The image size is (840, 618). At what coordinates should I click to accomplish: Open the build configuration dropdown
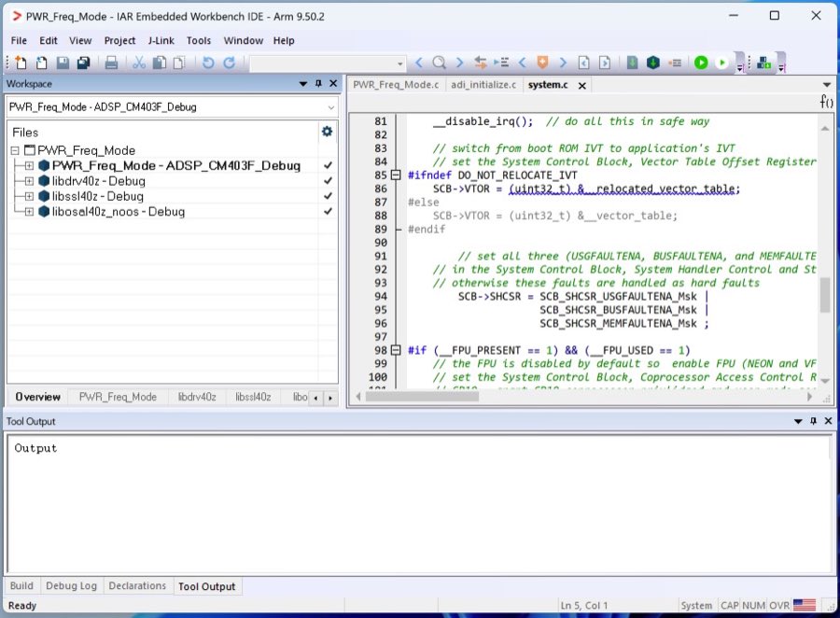click(331, 107)
